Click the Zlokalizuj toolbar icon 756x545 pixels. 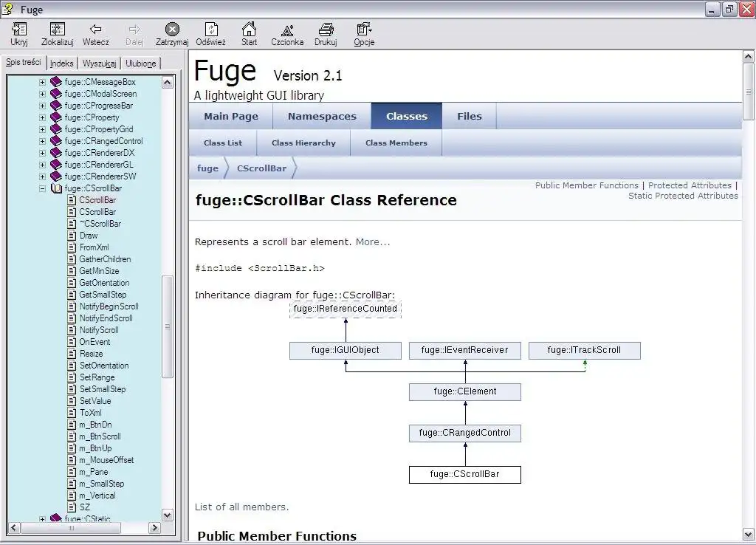57,30
